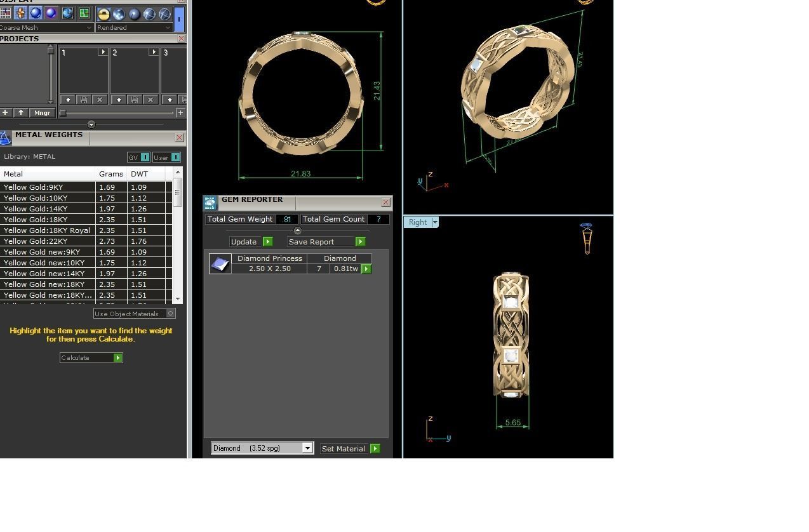Click the Set Material button
The width and height of the screenshot is (809, 532).
[x=350, y=449]
